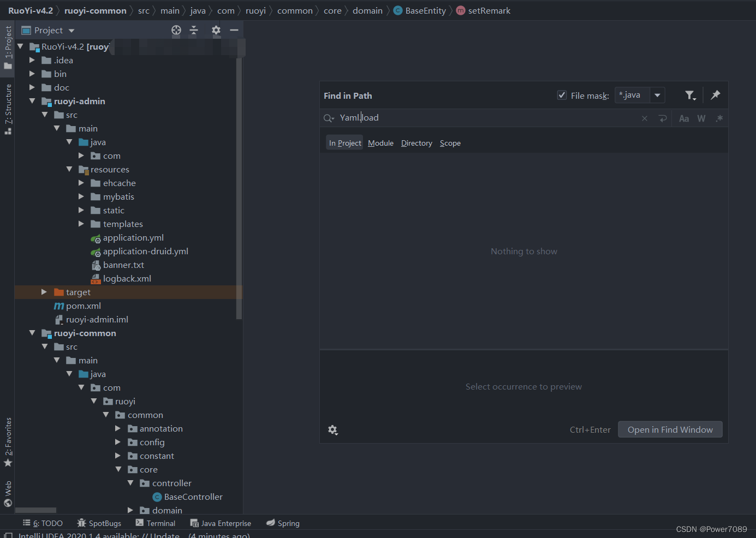Collapse the resources folder
Image resolution: width=756 pixels, height=538 pixels.
tap(69, 170)
